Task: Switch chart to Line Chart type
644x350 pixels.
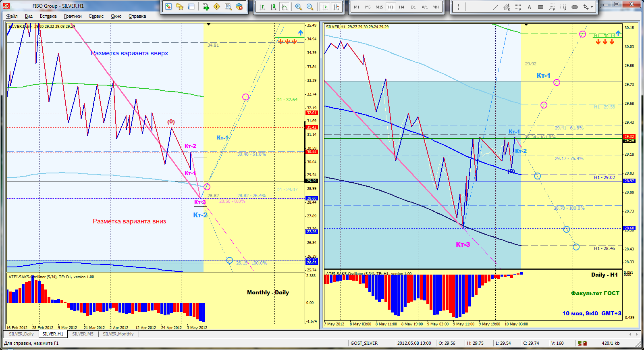Action: [x=285, y=7]
